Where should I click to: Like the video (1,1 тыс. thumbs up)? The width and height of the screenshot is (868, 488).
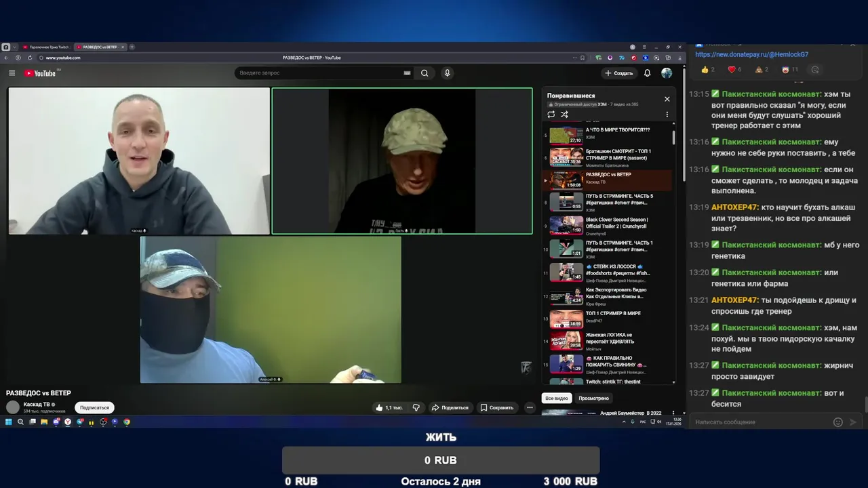(x=389, y=407)
